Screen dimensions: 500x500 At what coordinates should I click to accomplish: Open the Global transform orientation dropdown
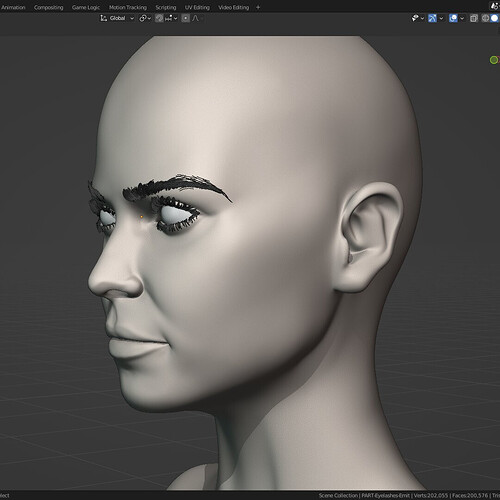pos(117,18)
